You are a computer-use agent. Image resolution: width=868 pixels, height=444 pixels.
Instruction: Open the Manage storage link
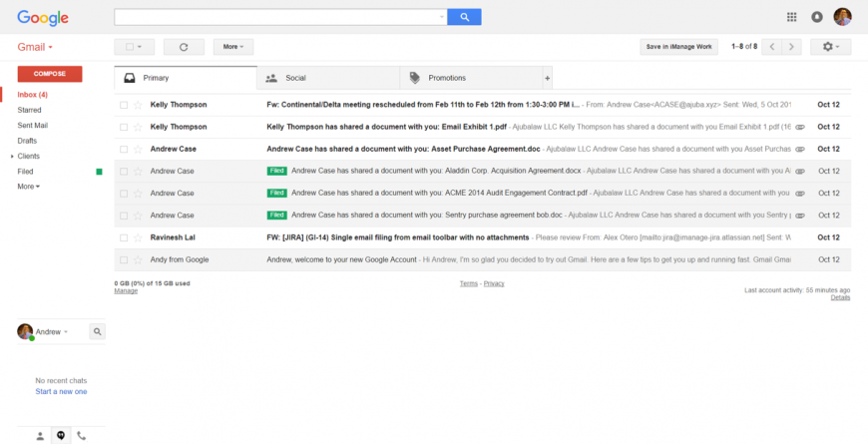pyautogui.click(x=126, y=290)
